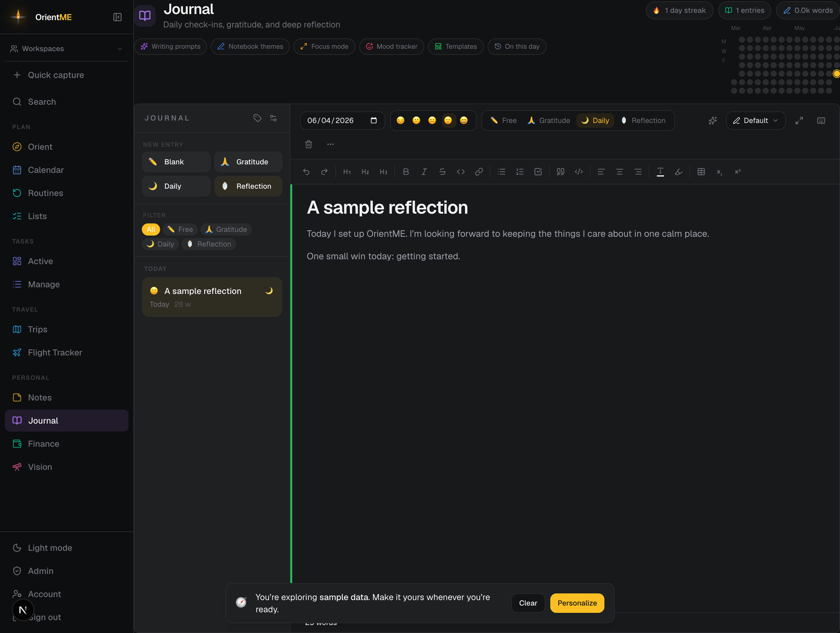Filter entries by All
Screen dimensions: 840x633
tap(151, 229)
